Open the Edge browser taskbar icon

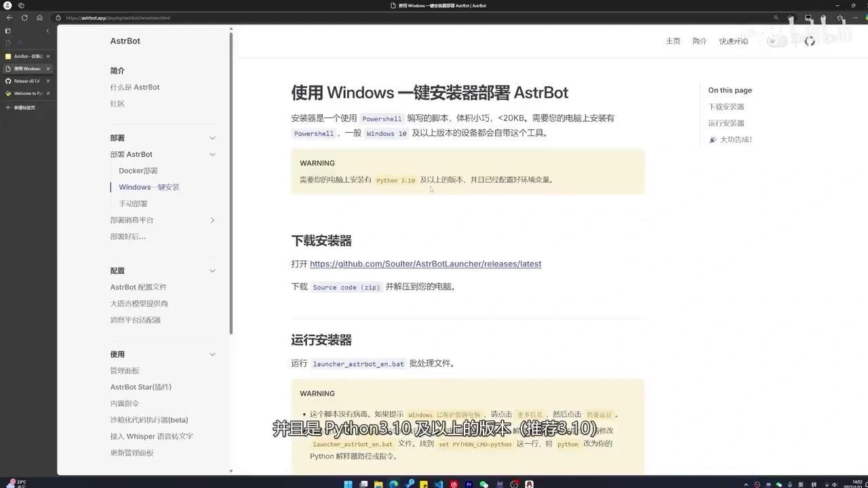point(394,484)
